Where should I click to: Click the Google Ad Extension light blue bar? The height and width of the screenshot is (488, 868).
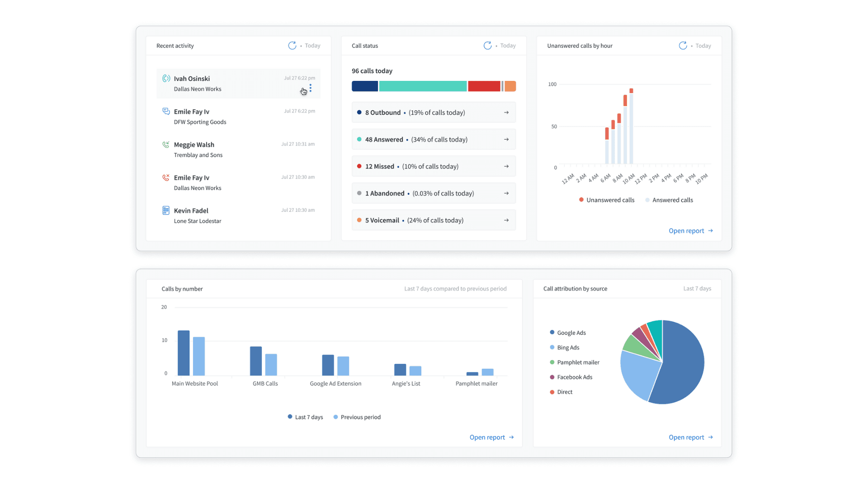pos(343,366)
